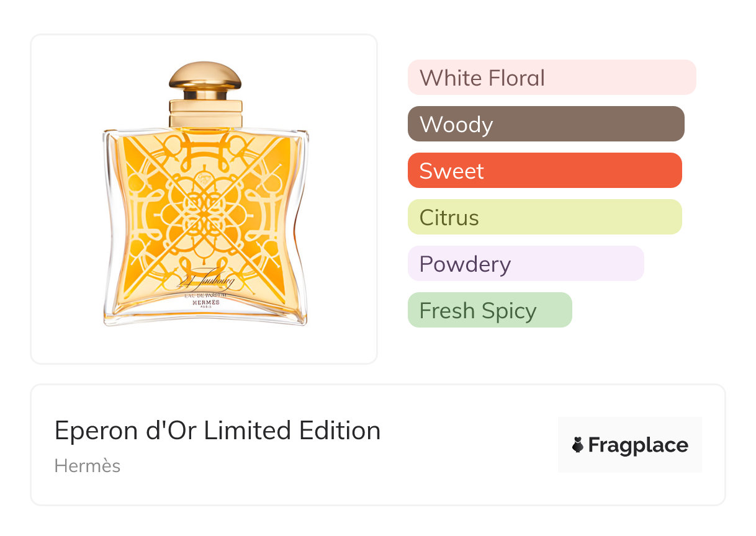Click the Eperon d'Or Limited Edition title

[217, 430]
